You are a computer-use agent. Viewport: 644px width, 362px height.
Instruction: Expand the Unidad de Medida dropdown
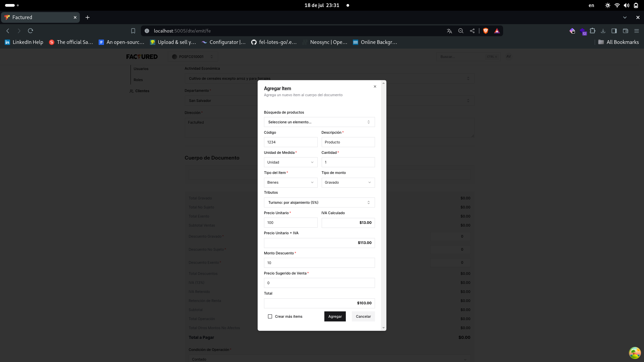290,162
